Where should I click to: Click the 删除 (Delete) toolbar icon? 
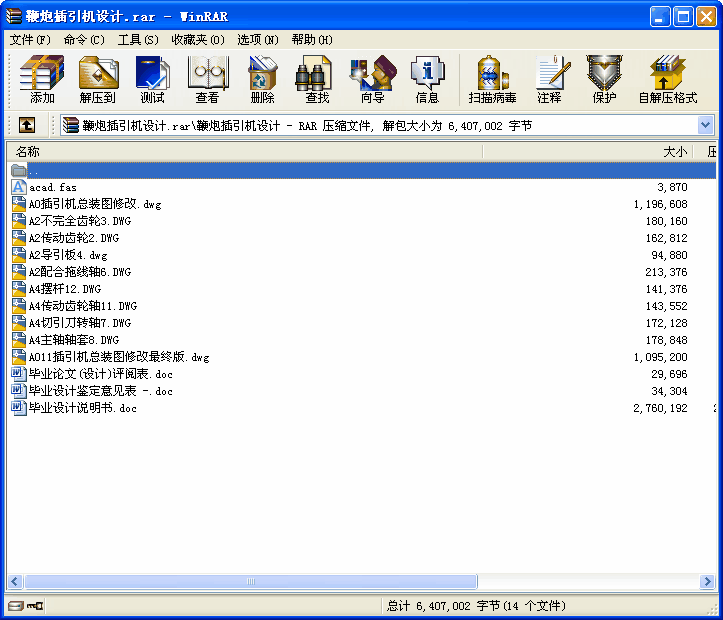click(262, 80)
